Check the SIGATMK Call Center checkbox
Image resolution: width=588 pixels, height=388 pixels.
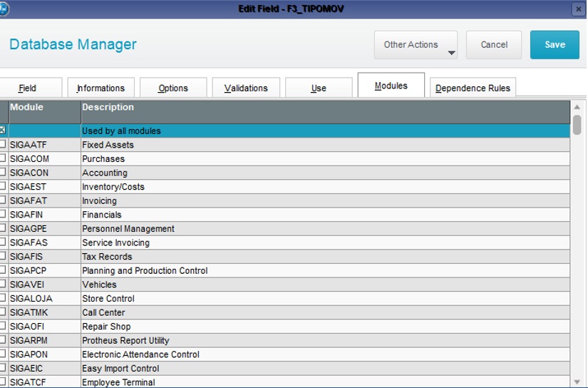pos(3,312)
